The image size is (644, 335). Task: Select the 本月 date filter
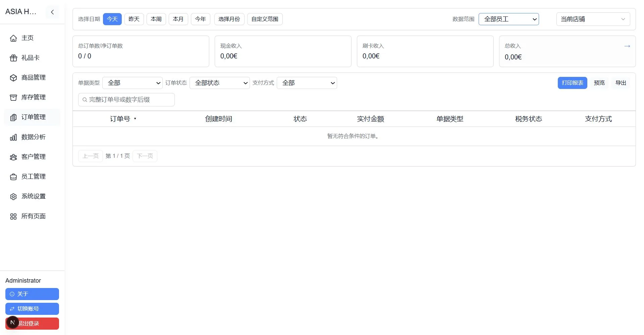coord(178,19)
